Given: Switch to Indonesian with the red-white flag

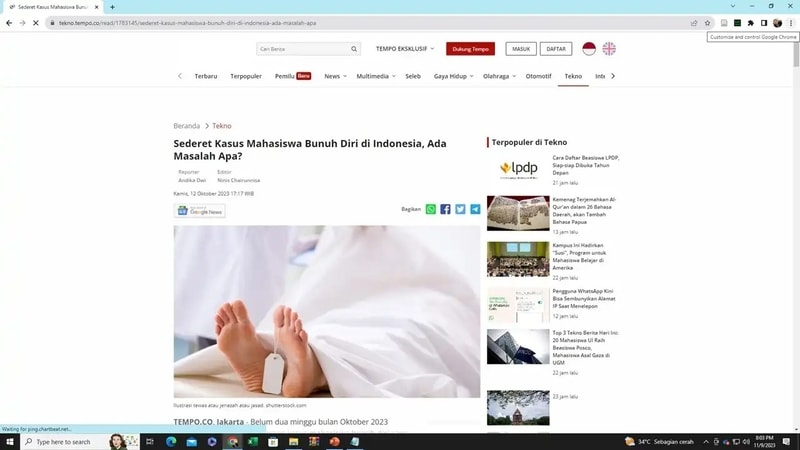Looking at the screenshot, I should [589, 48].
